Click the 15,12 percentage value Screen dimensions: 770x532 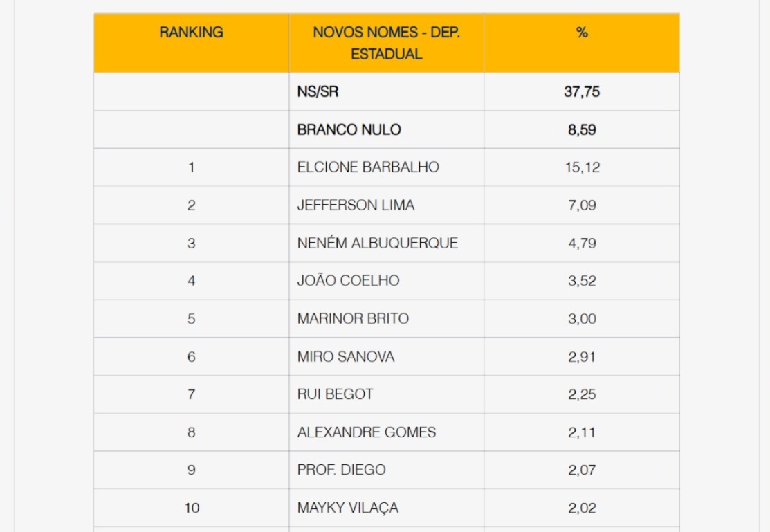click(x=582, y=167)
